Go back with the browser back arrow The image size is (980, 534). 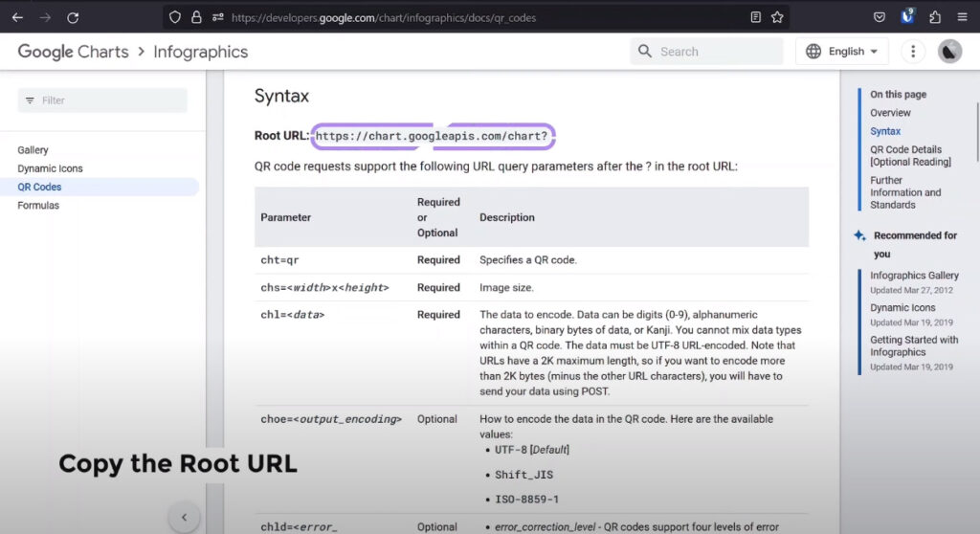point(17,17)
